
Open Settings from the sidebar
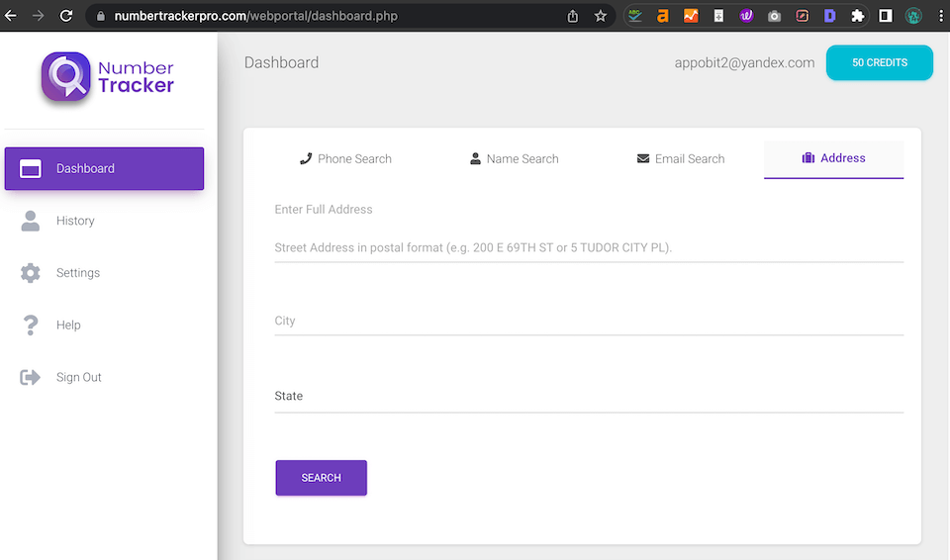click(104, 273)
